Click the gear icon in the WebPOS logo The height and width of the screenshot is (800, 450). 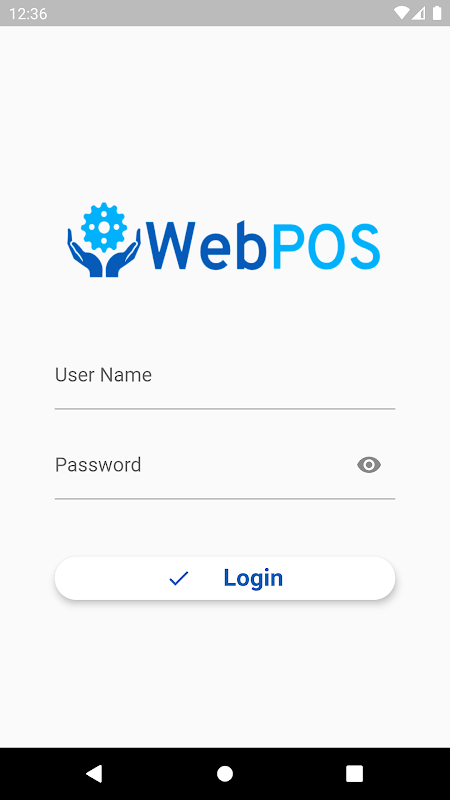(104, 227)
